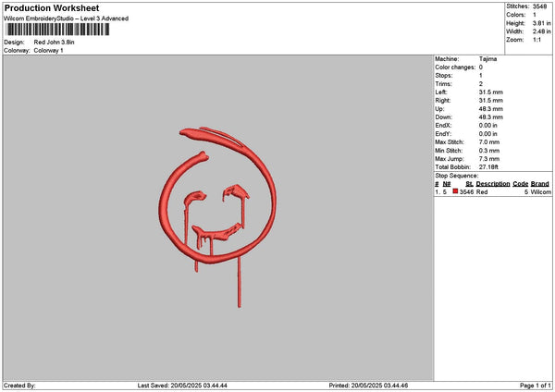This screenshot has width=555, height=392.
Task: Click the Zoom value 1:1
Action: (536, 40)
